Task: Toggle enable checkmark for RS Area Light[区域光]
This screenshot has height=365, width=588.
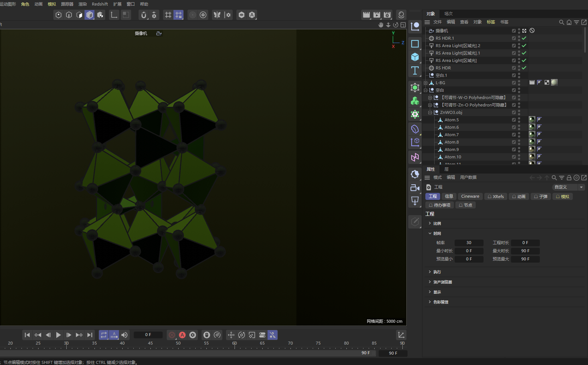Action: tap(524, 60)
